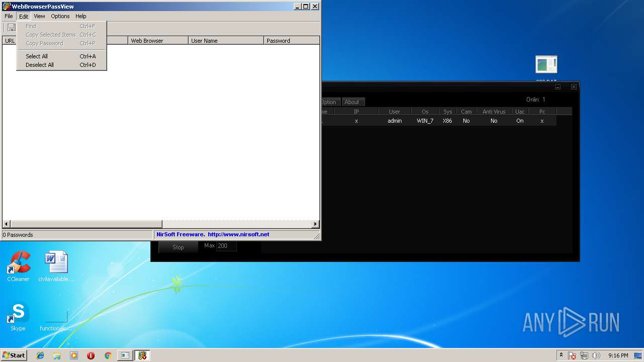Screen dimensions: 644x362
Task: Switch to About tab in dark window
Action: 352,102
